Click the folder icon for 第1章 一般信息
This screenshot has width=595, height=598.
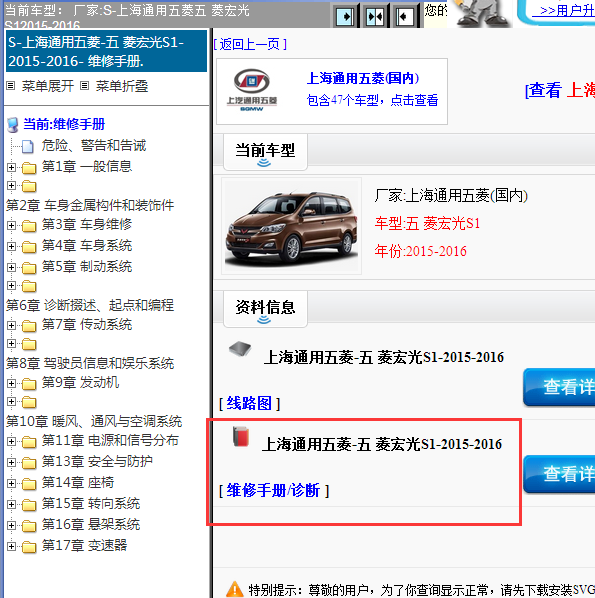(29, 167)
